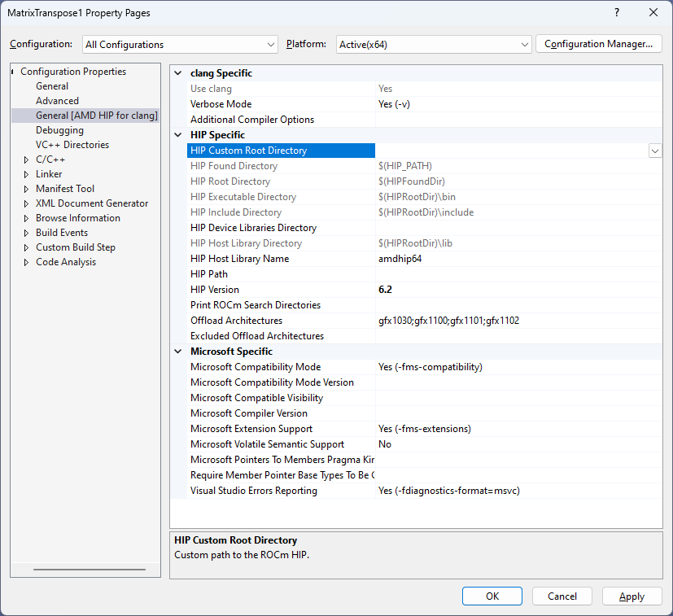This screenshot has width=673, height=616.
Task: Open the Configuration dropdown
Action: 180,45
